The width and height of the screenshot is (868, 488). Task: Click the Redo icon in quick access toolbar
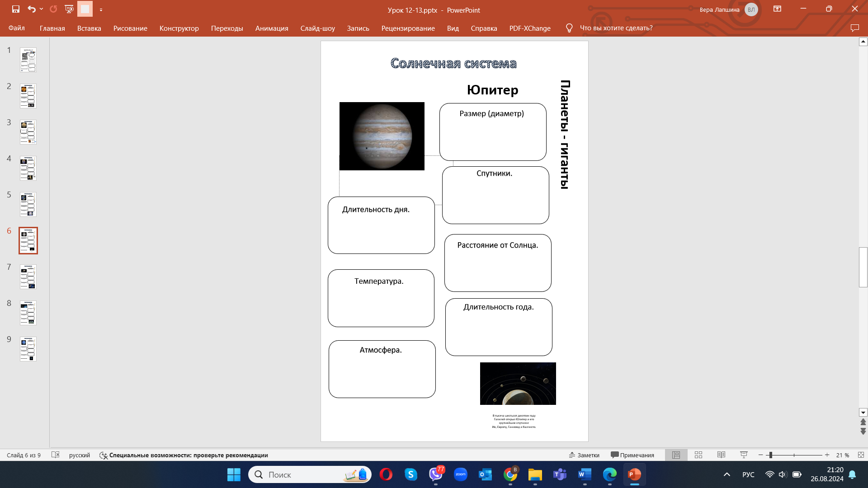click(x=53, y=9)
